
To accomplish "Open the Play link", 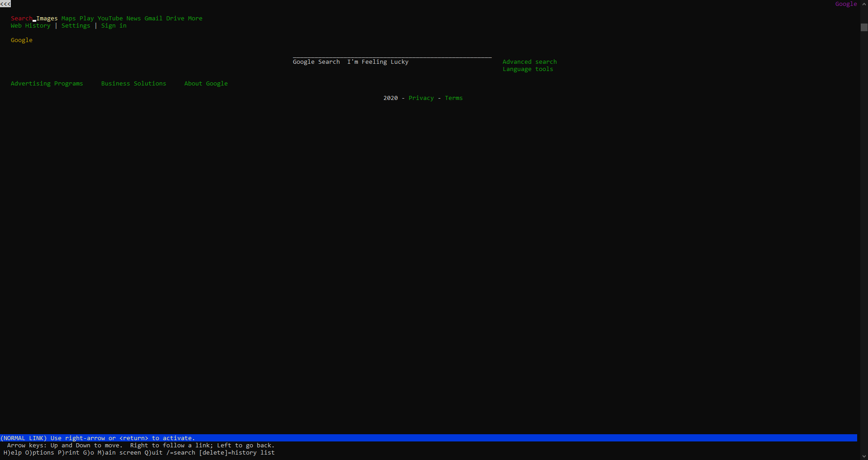I will coord(87,19).
